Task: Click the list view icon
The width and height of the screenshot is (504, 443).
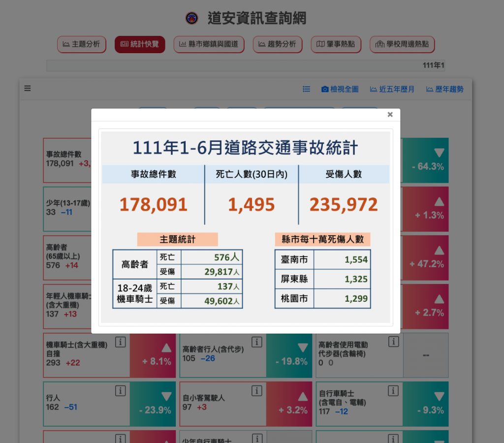Action: [x=306, y=89]
